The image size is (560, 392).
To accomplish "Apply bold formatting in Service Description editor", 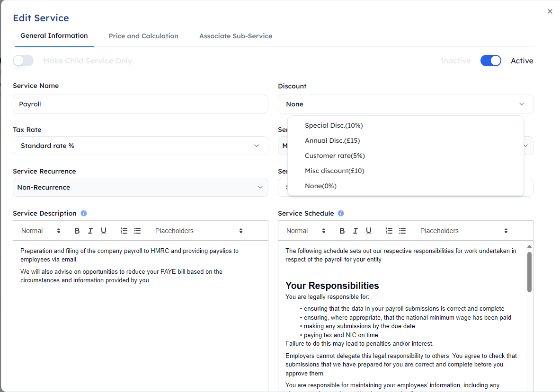I will (x=77, y=231).
